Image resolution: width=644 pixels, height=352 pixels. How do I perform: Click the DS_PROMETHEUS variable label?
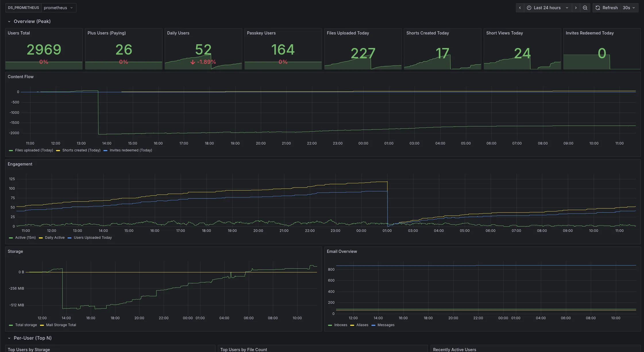click(x=23, y=8)
